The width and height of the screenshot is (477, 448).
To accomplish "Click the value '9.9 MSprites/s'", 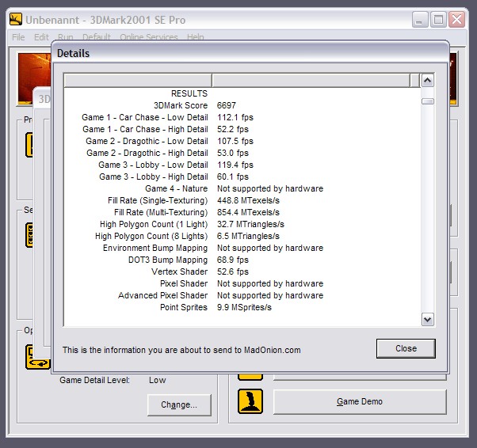I will [x=244, y=307].
